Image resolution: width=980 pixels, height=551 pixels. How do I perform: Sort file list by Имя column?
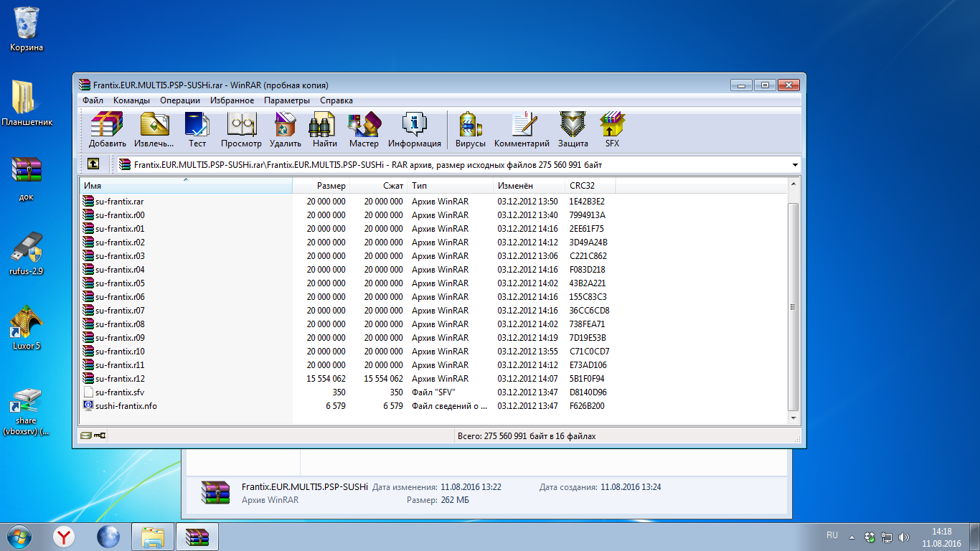point(185,186)
